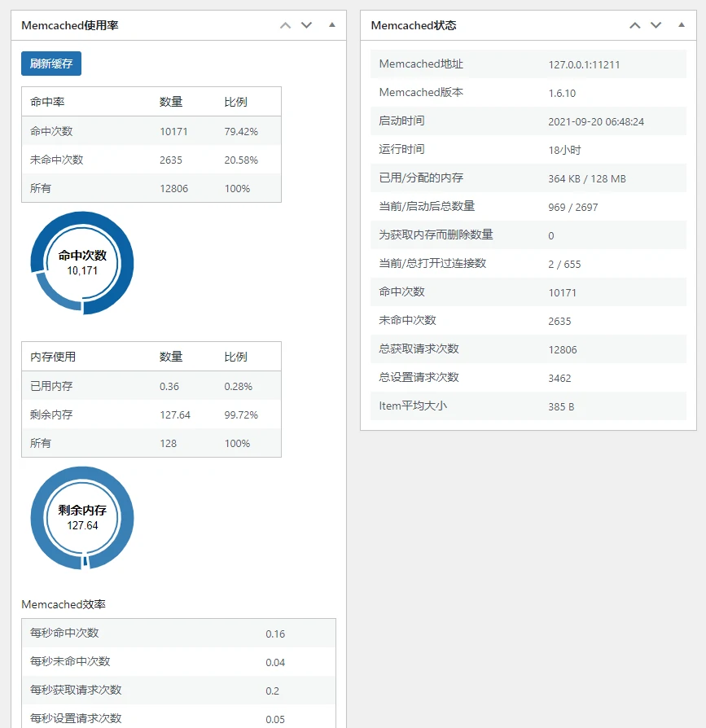The image size is (706, 728).
Task: Click the Memcached效率 heading
Action: (64, 604)
